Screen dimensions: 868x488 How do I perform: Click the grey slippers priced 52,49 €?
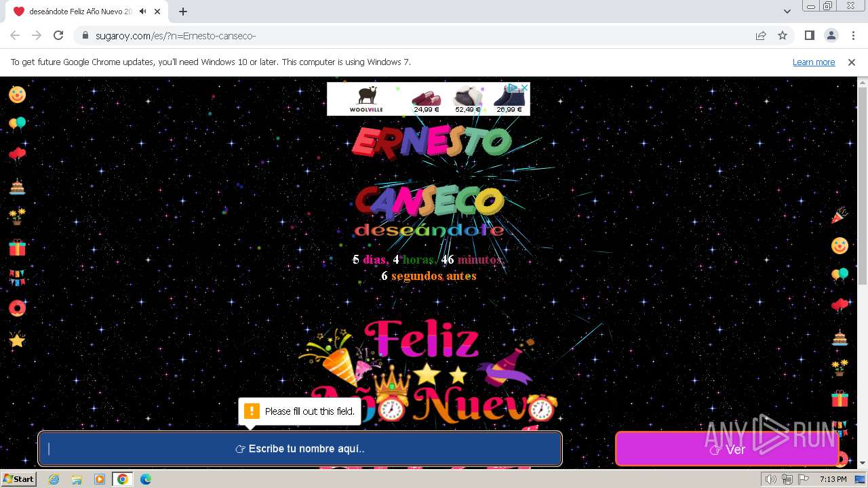[468, 99]
